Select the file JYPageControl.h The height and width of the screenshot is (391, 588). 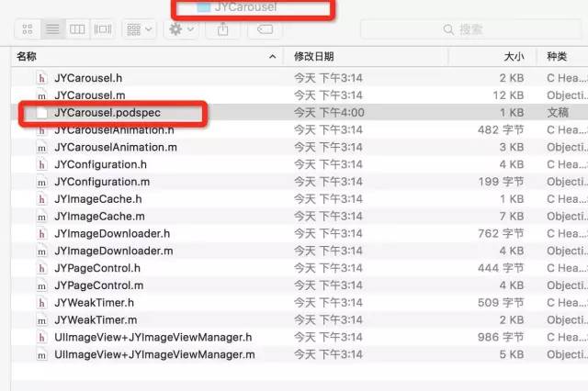[97, 268]
